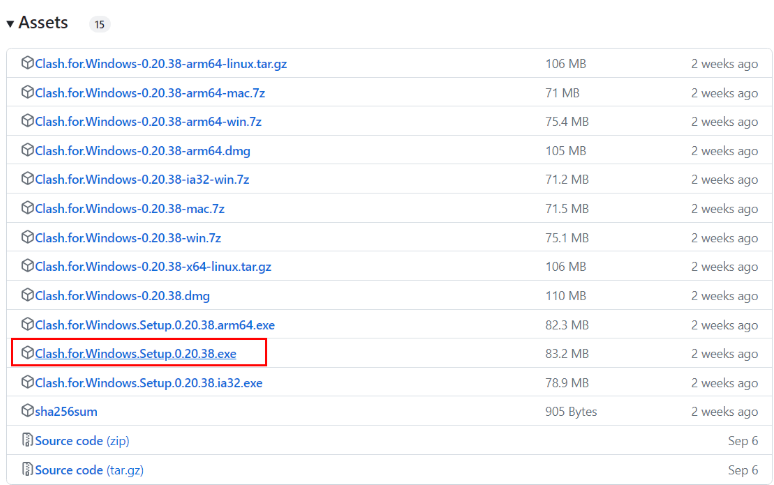
Task: Download Clash.for.Windows-0.20.38-arm64-win.7z
Action: coord(148,122)
